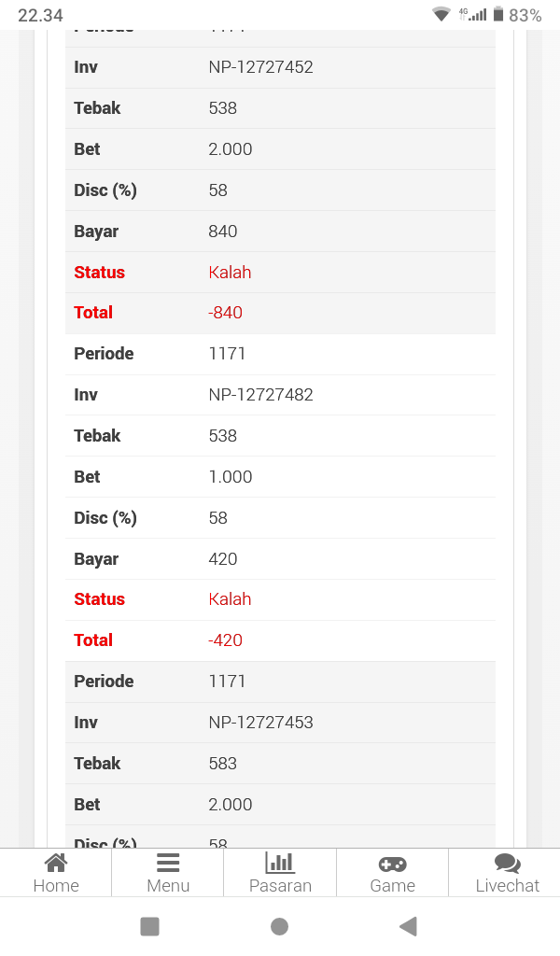The height and width of the screenshot is (956, 560).
Task: Tap the -840 total value
Action: [x=225, y=313]
